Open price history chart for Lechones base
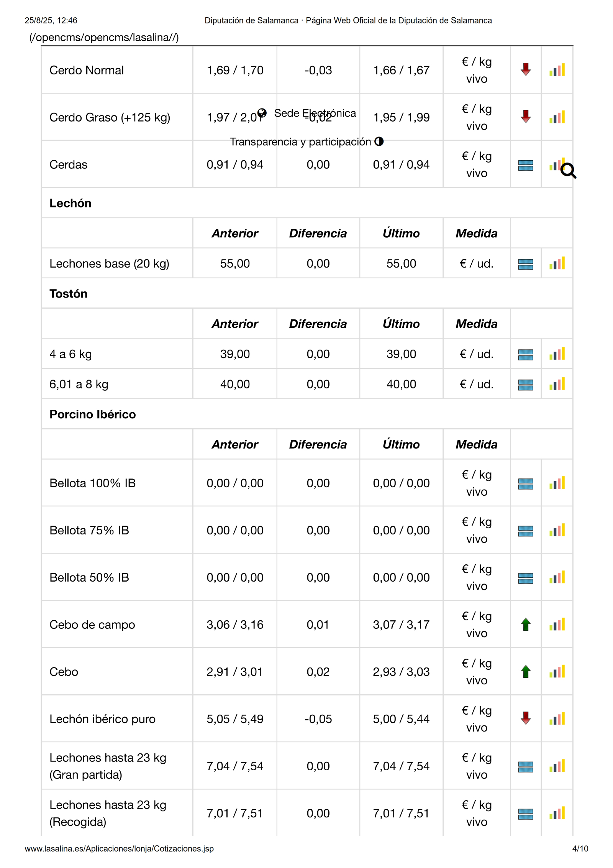This screenshot has height=868, width=613. [x=557, y=264]
